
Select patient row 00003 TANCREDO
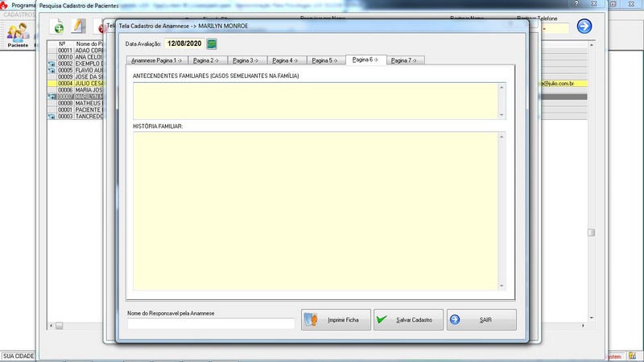click(76, 116)
